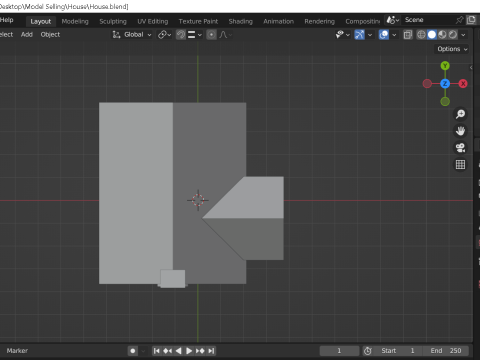Play animation in reverse
Screen dimensions: 480x360
coord(178,351)
